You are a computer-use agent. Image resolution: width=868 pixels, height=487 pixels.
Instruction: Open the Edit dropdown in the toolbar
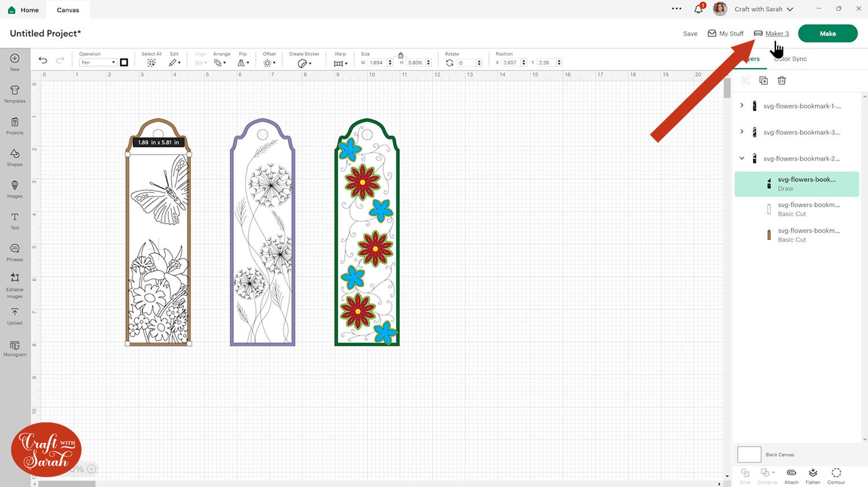pyautogui.click(x=175, y=62)
